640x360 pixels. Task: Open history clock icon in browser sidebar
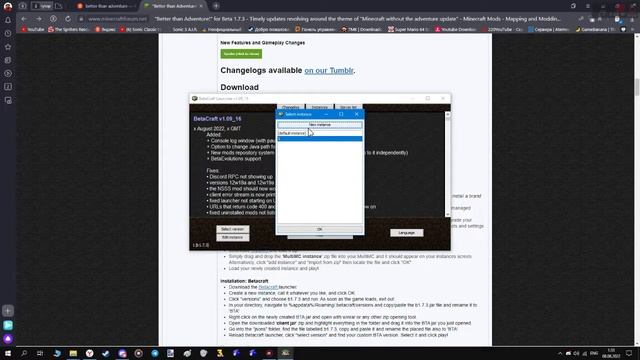[8, 33]
